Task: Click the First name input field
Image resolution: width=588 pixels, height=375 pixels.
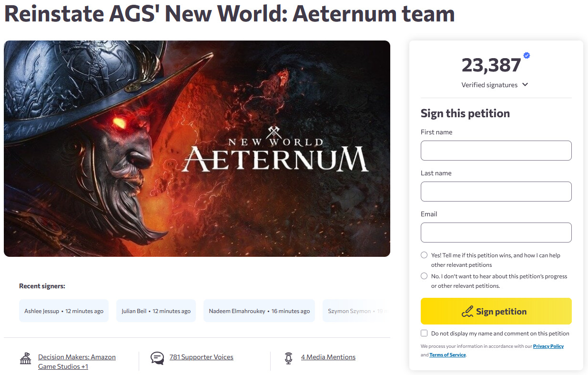Action: [x=496, y=151]
